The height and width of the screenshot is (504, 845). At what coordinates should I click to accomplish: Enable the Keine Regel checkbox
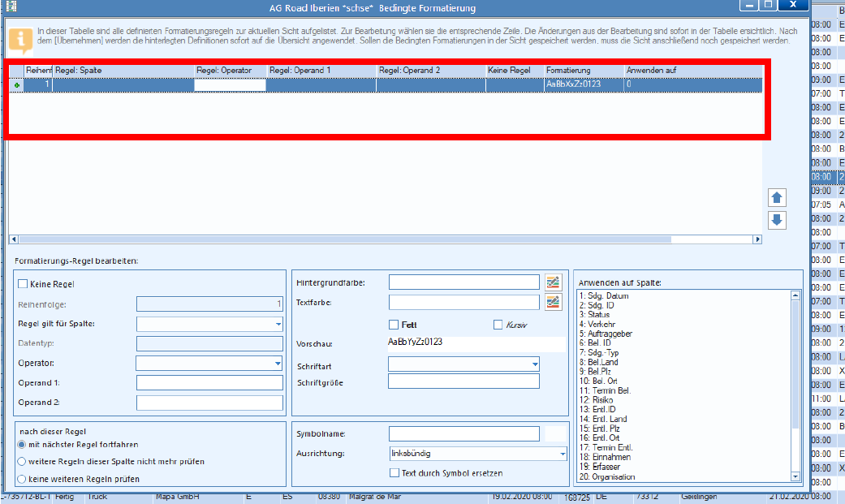23,283
